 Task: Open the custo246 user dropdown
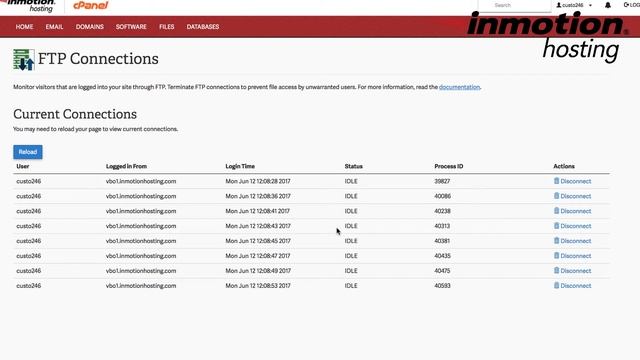point(574,5)
